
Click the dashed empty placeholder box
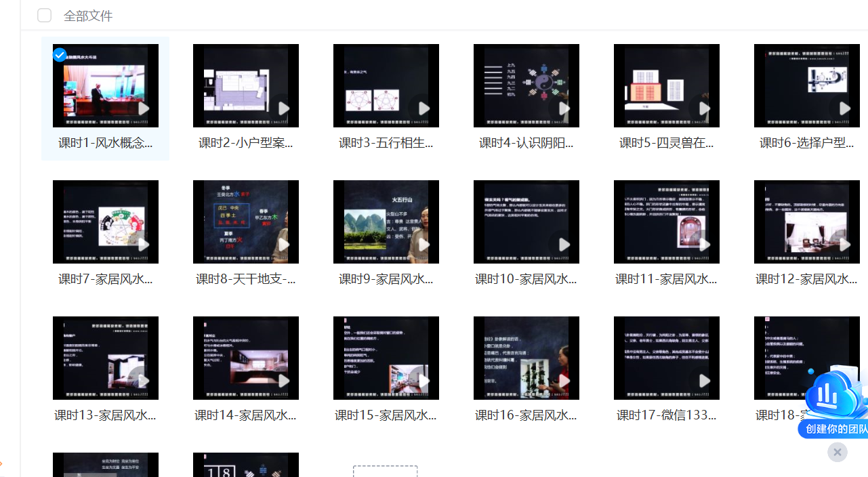[x=385, y=471]
